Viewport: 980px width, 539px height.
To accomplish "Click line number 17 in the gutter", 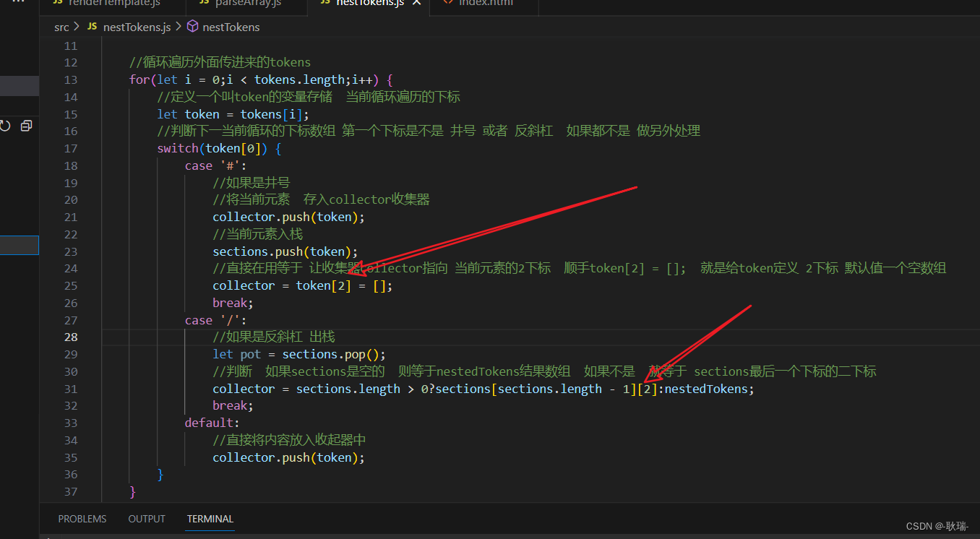I will [x=71, y=149].
